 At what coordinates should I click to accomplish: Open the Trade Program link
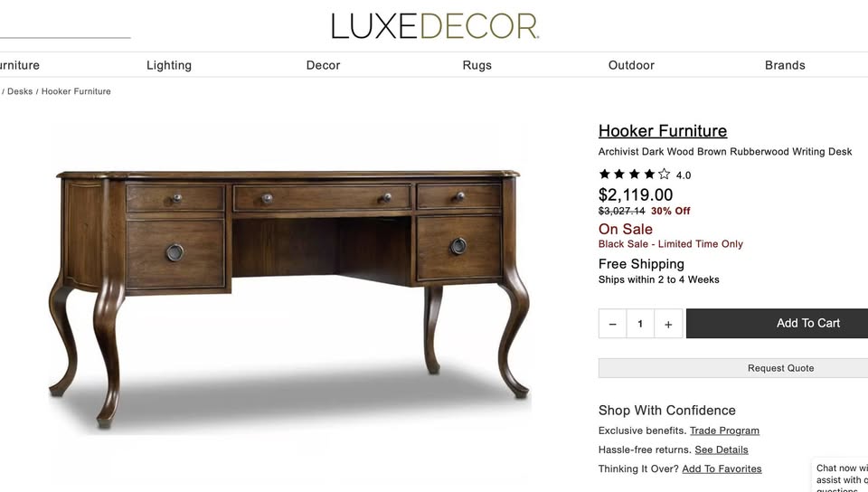[x=724, y=430]
